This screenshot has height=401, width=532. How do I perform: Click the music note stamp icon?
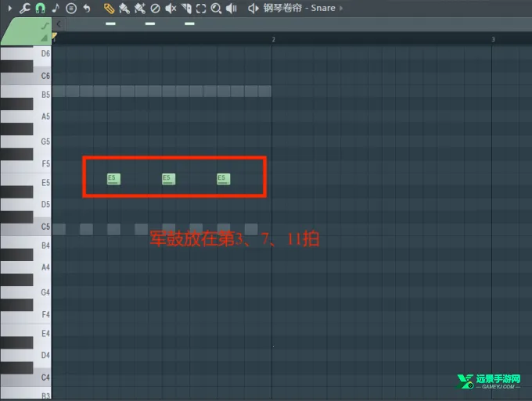click(x=56, y=8)
